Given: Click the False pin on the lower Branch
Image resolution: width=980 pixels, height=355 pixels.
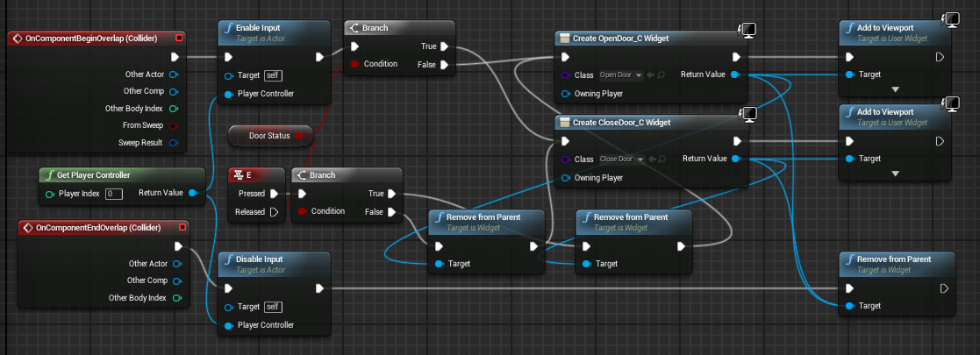Looking at the screenshot, I should coord(391,212).
